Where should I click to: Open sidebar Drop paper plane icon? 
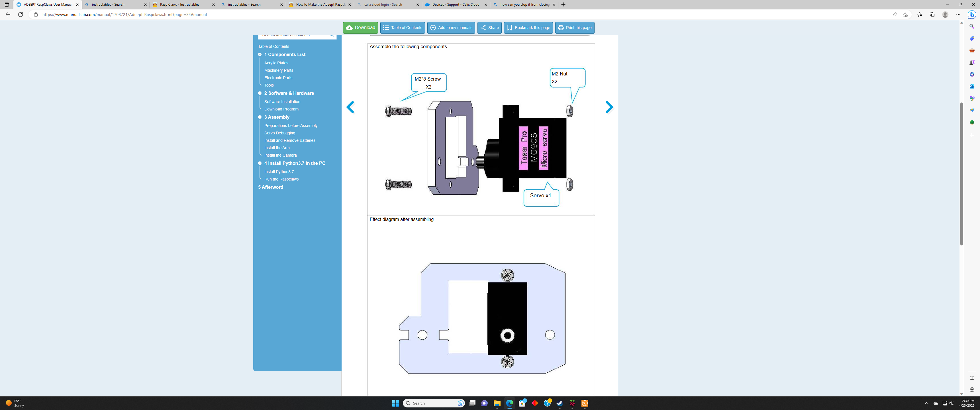tap(972, 110)
